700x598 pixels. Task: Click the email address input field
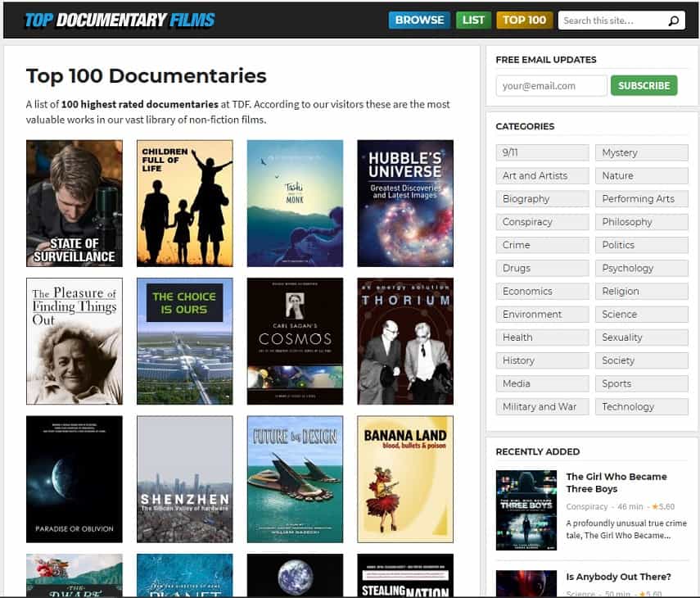tap(551, 86)
